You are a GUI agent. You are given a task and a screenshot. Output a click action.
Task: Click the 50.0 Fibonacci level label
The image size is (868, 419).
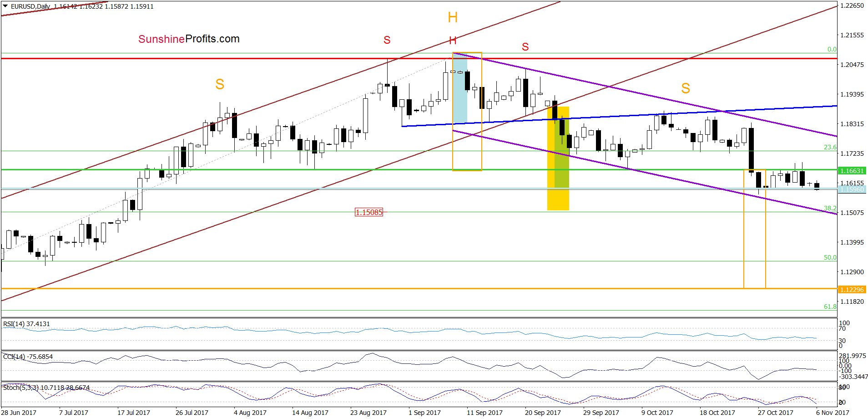830,257
